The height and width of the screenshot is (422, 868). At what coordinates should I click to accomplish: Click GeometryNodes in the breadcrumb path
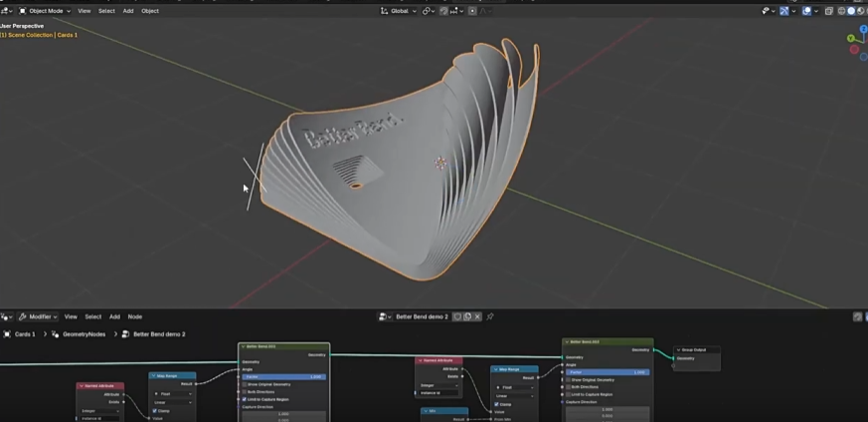83,334
